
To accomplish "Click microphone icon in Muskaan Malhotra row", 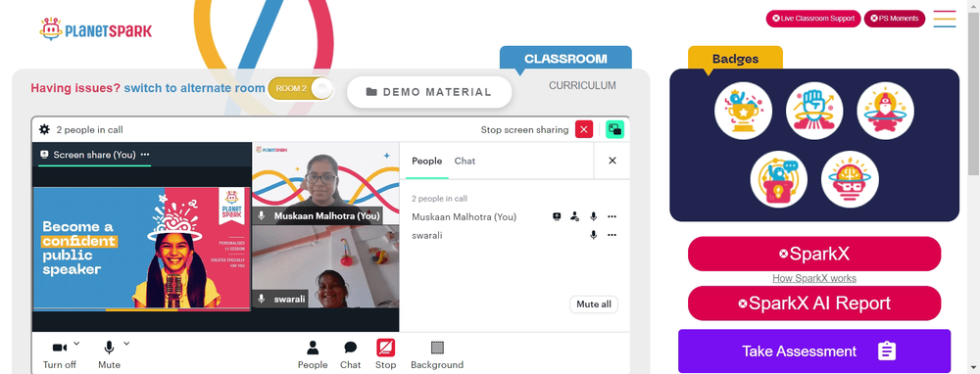I will click(593, 216).
